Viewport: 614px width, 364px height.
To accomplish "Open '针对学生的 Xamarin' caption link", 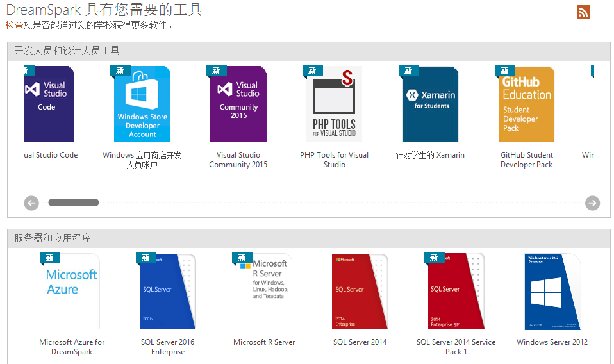I will 430,155.
